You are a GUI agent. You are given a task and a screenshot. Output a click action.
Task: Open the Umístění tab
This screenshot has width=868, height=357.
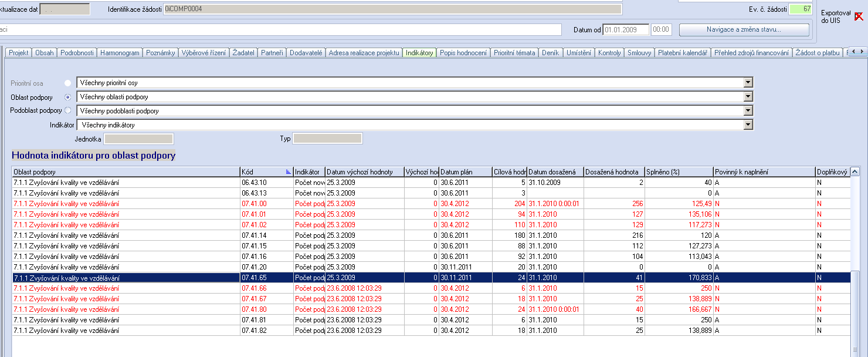coord(579,53)
